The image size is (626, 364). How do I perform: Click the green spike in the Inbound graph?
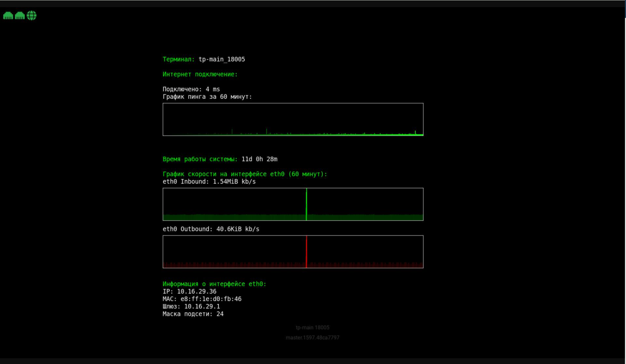(x=306, y=204)
